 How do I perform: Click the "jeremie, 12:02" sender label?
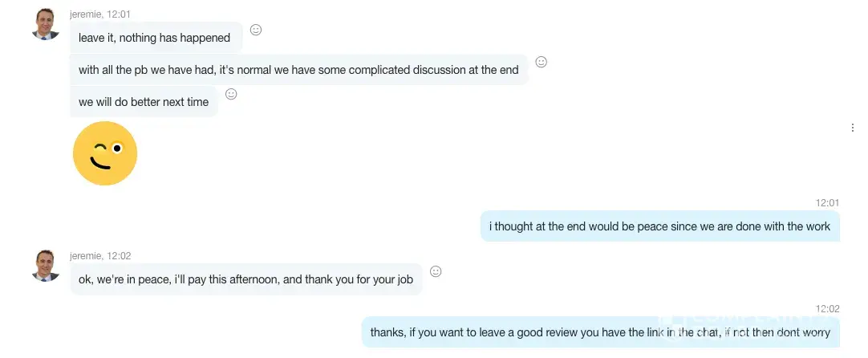[x=100, y=256]
